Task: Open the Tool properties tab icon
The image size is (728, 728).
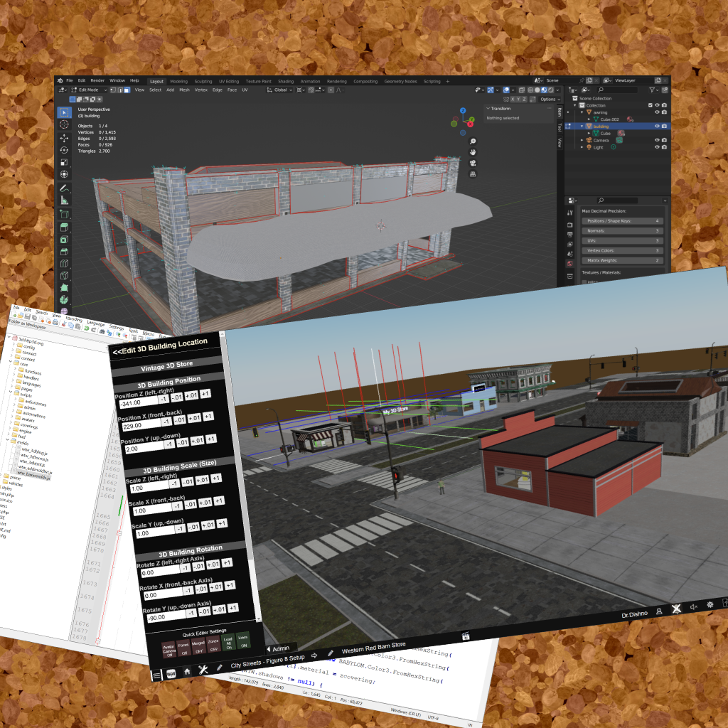Action: pyautogui.click(x=570, y=213)
